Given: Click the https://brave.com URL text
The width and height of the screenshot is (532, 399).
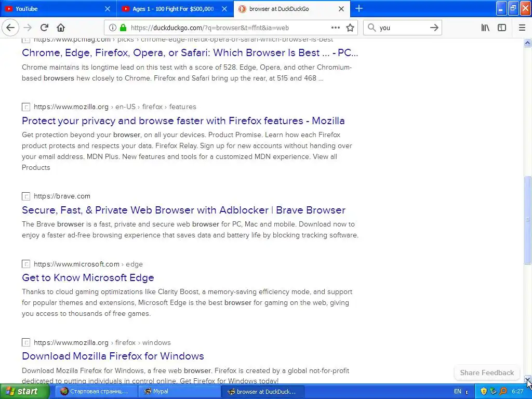Looking at the screenshot, I should [x=62, y=196].
